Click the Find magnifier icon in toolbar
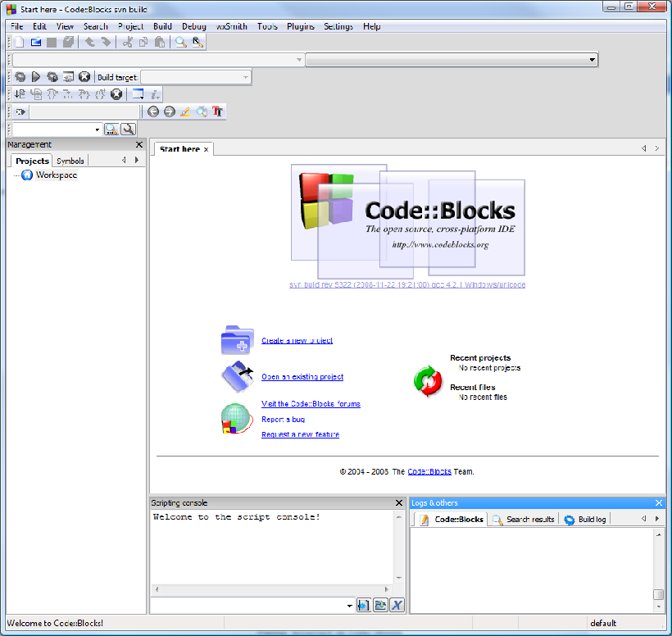Viewport: 672px width, 636px height. coord(181,42)
